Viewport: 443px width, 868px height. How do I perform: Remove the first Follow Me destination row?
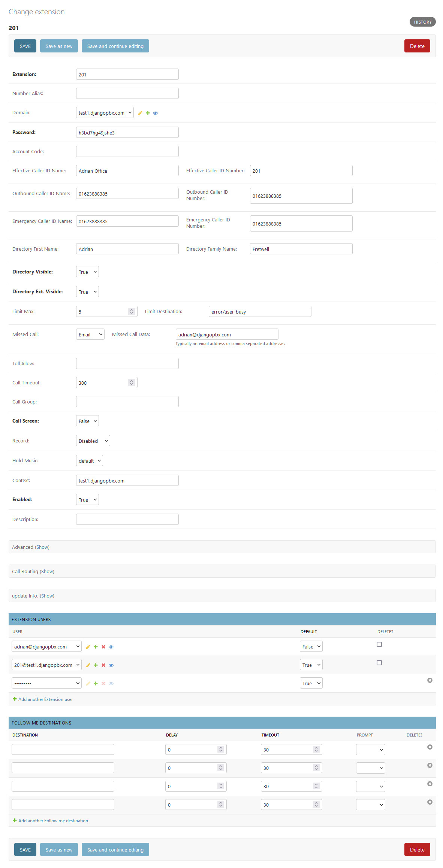coord(430,747)
